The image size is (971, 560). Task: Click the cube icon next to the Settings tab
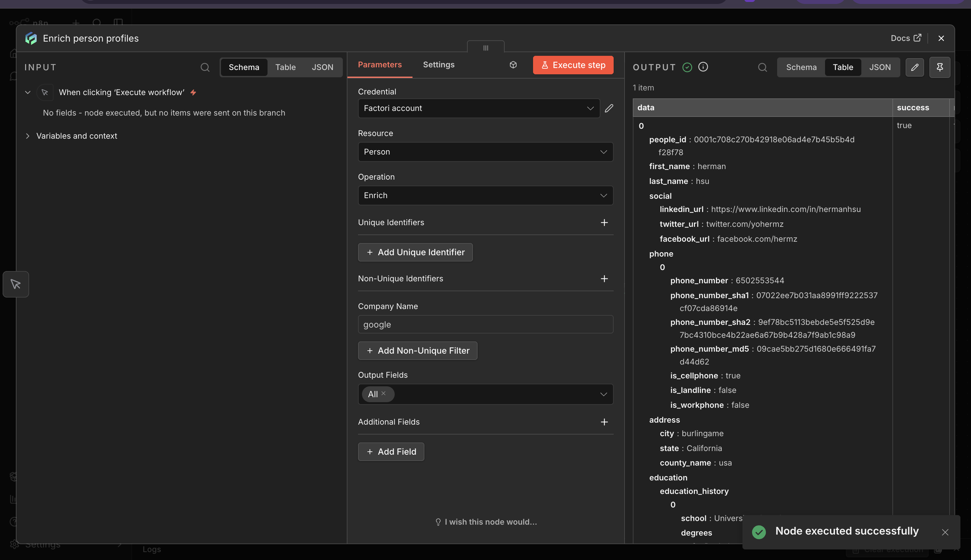[x=513, y=65]
